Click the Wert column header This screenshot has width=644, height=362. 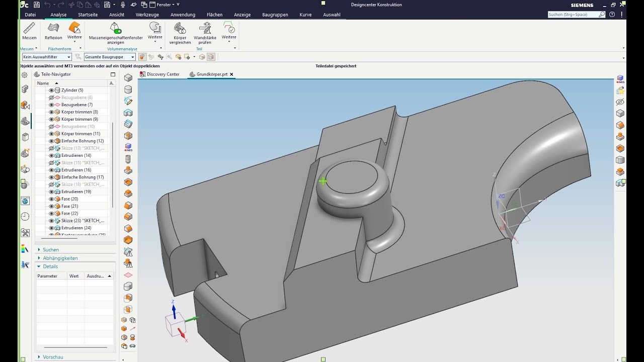click(75, 276)
